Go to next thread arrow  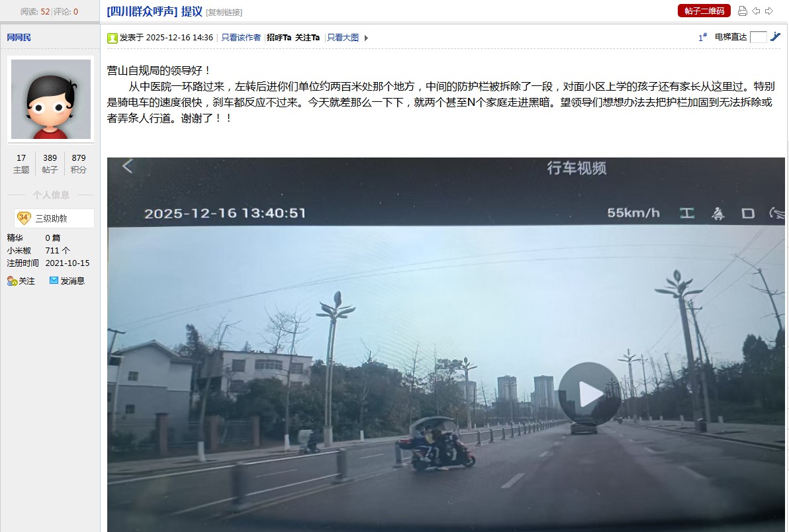(769, 11)
